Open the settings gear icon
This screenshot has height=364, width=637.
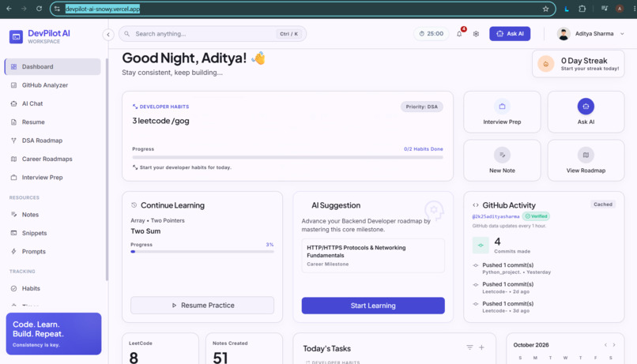pos(476,34)
